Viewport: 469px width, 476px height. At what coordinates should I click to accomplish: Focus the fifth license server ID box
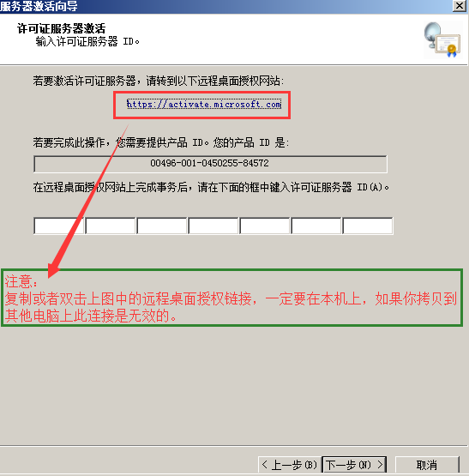265,226
